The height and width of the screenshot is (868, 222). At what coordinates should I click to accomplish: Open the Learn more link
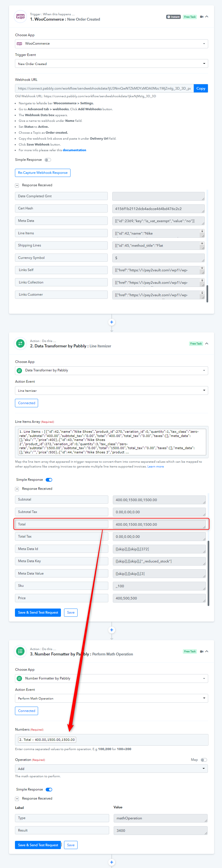pyautogui.click(x=155, y=467)
